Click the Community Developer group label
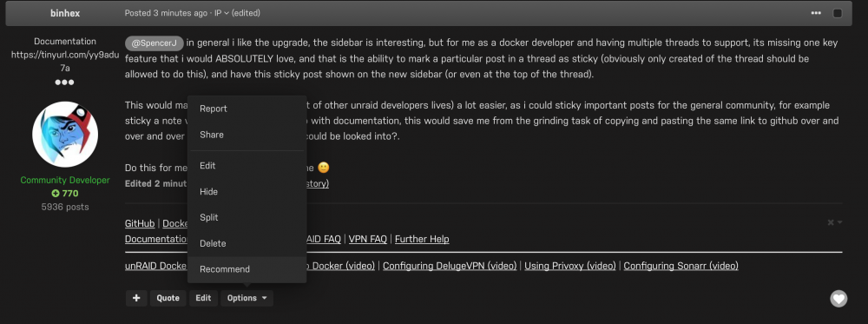Screen dimensions: 868x324 65,180
